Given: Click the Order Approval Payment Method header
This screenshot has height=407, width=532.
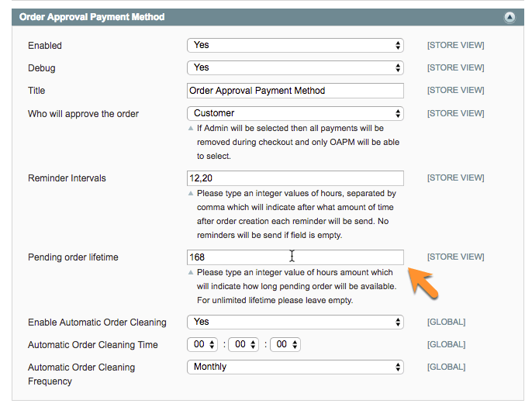Looking at the screenshot, I should pos(92,16).
